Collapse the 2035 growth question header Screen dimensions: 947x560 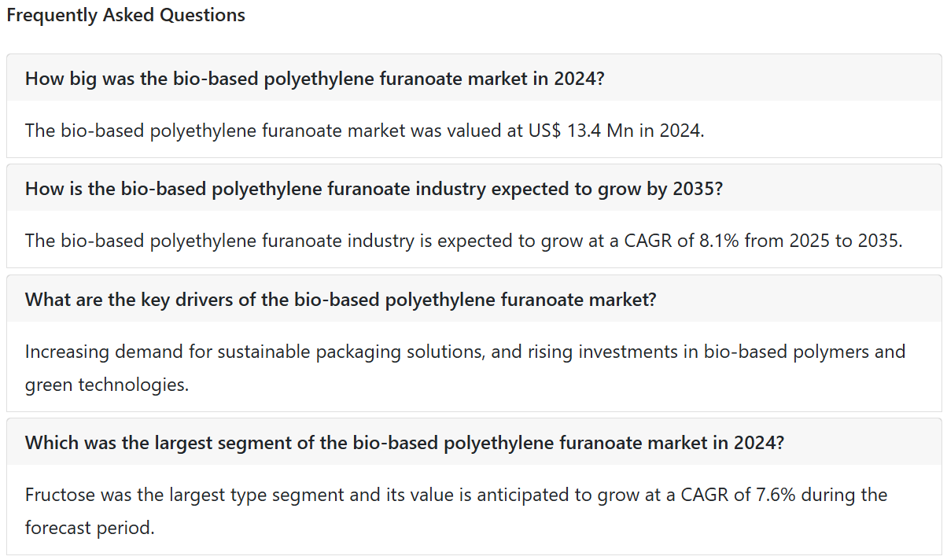(x=473, y=188)
